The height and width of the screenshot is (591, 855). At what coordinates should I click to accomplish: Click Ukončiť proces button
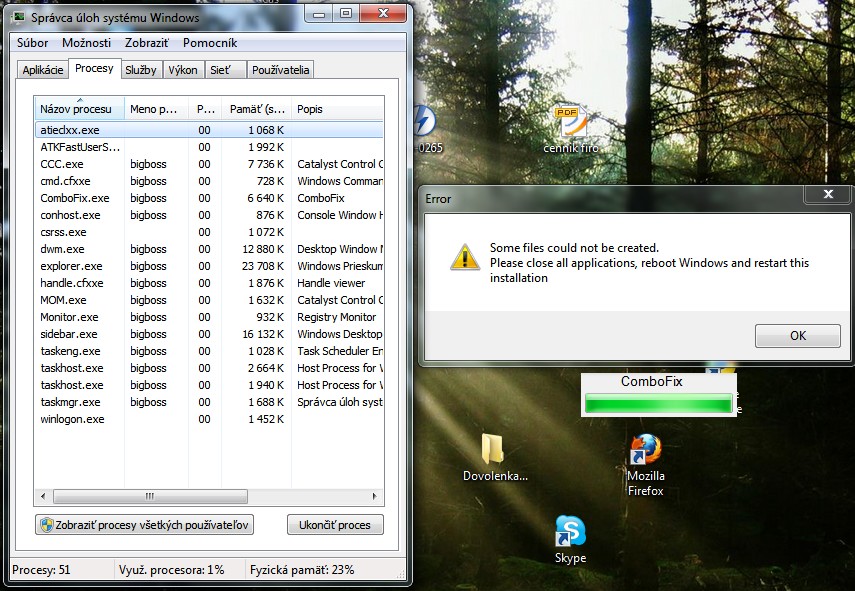pyautogui.click(x=335, y=525)
